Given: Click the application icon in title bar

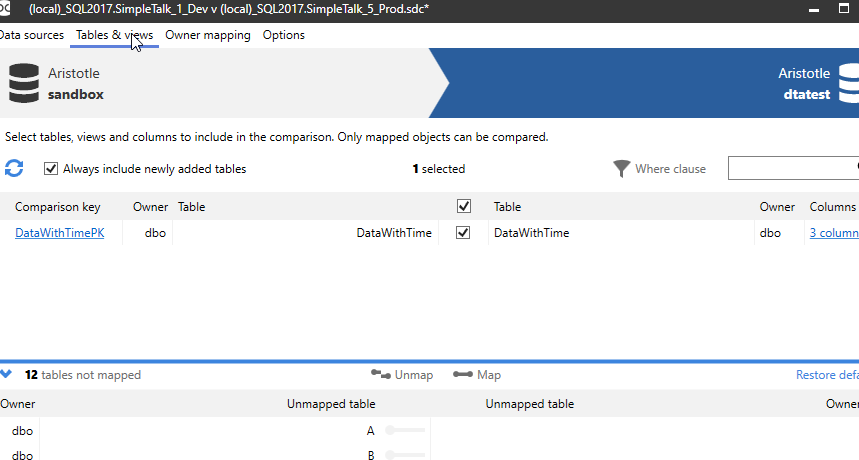Looking at the screenshot, I should [8, 7].
